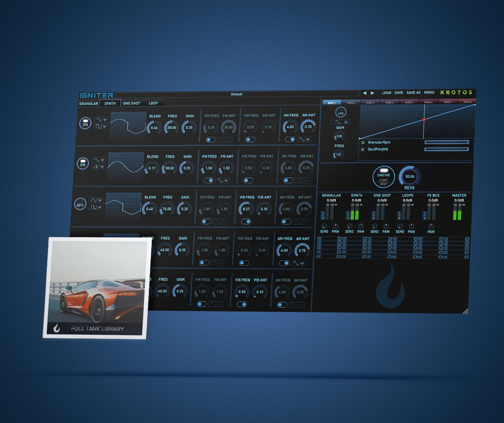504x423 pixels.
Task: Solo the One Shot mixer channel
Action: [374, 213]
